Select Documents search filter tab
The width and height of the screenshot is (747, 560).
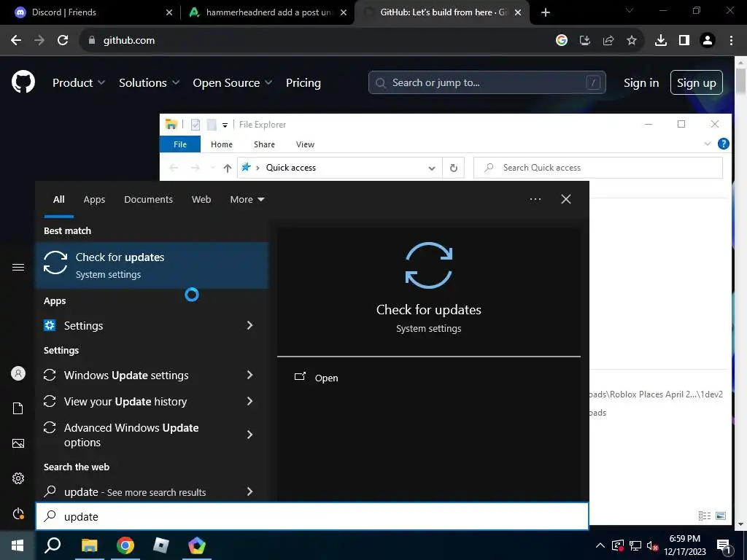148,200
